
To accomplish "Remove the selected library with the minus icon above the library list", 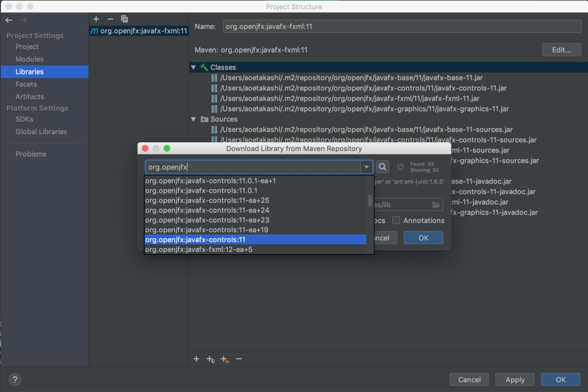I will pos(110,19).
